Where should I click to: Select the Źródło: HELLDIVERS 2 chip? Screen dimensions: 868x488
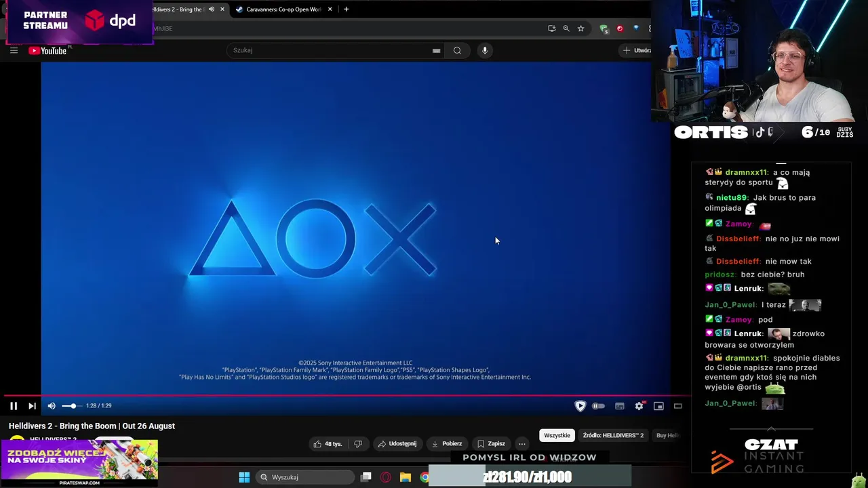point(613,435)
